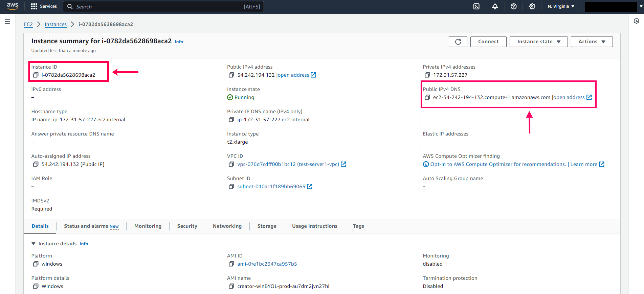Click the Connect button
644x294 pixels.
pos(488,42)
